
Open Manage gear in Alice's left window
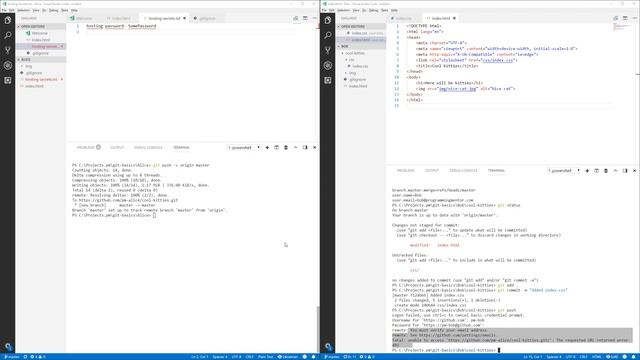click(8, 347)
